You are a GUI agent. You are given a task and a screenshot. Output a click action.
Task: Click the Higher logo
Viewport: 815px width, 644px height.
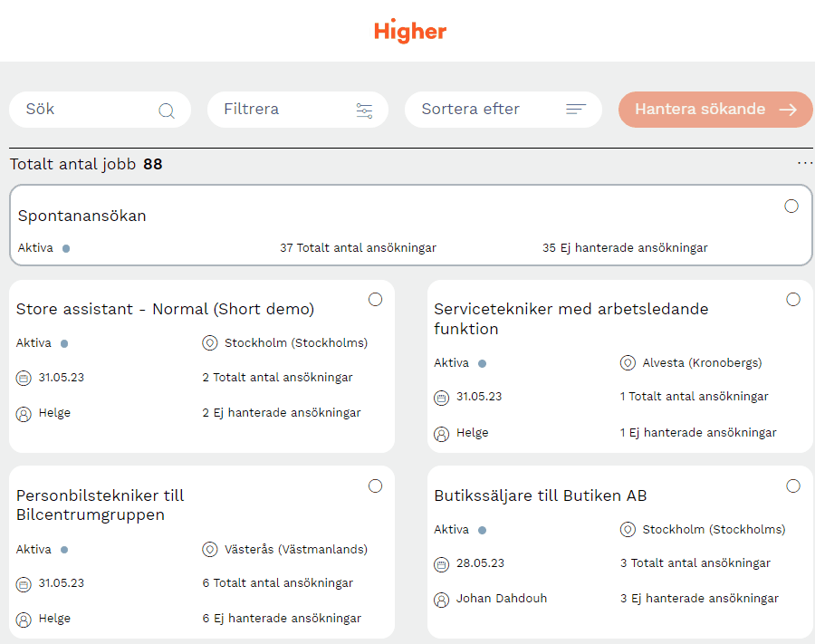point(410,32)
